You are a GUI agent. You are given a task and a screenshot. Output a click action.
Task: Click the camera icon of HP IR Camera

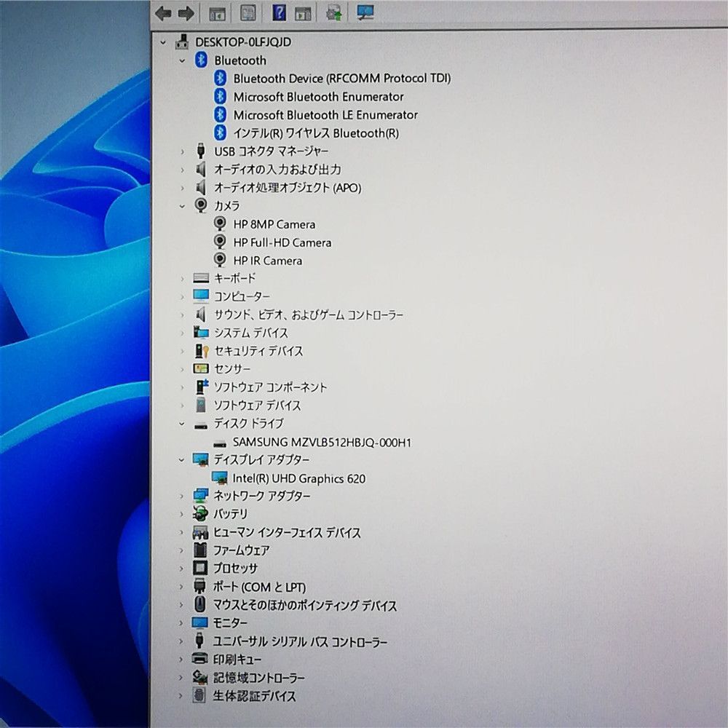pyautogui.click(x=220, y=260)
